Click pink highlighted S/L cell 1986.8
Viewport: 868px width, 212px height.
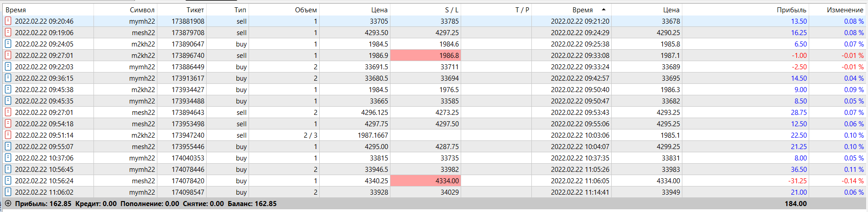click(x=426, y=55)
